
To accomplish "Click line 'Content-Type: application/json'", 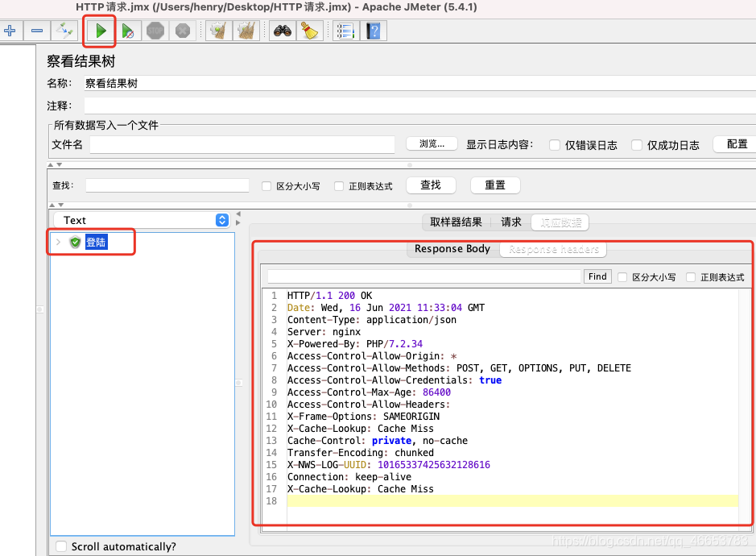I will click(x=372, y=320).
